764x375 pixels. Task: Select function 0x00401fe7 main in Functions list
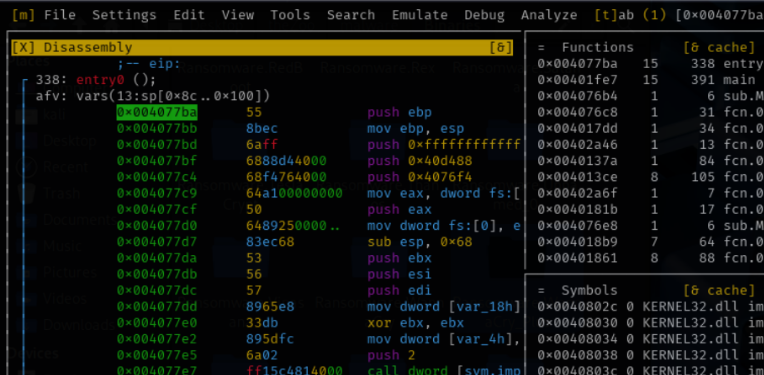tap(650, 80)
